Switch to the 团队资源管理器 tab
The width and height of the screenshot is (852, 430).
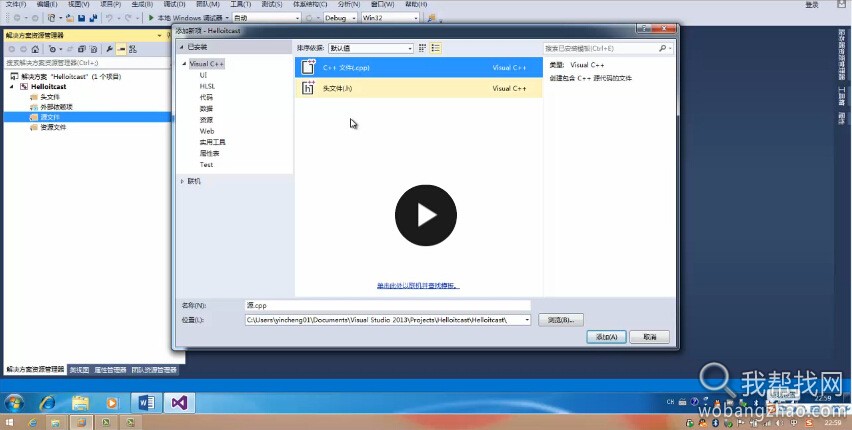[x=154, y=370]
